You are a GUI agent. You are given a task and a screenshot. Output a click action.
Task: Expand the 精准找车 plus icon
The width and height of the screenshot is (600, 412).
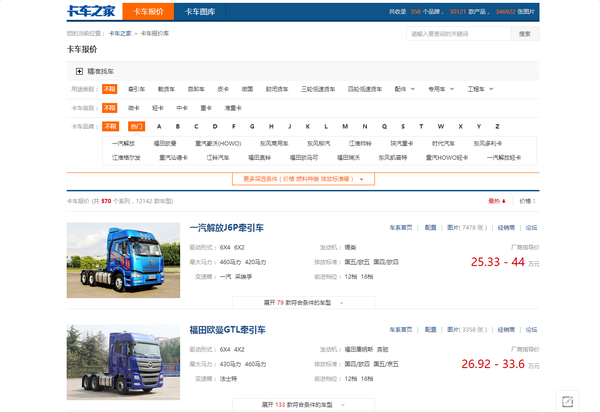pyautogui.click(x=79, y=71)
